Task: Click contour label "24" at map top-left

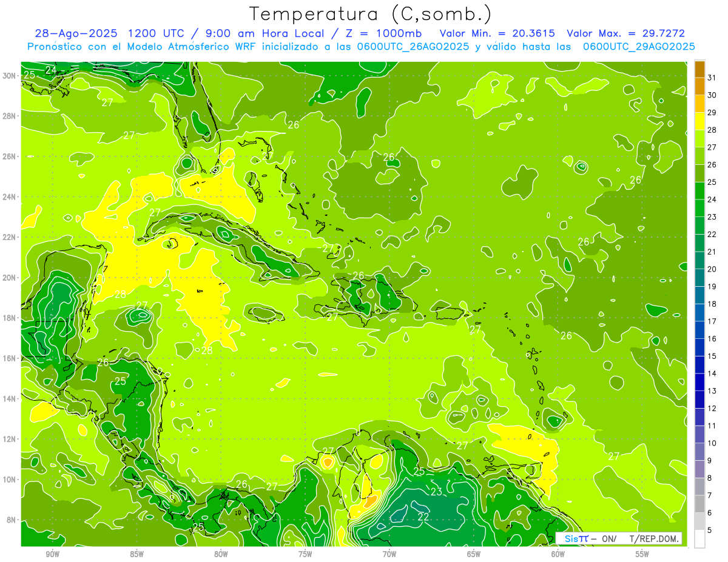Action: coord(51,71)
